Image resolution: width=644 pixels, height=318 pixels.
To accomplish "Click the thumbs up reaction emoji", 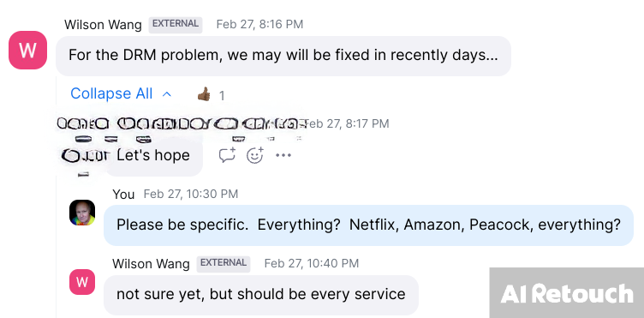I will click(204, 94).
